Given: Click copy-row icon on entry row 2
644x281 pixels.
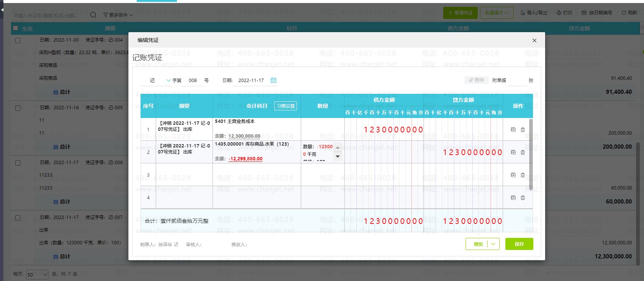Looking at the screenshot, I should 513,152.
